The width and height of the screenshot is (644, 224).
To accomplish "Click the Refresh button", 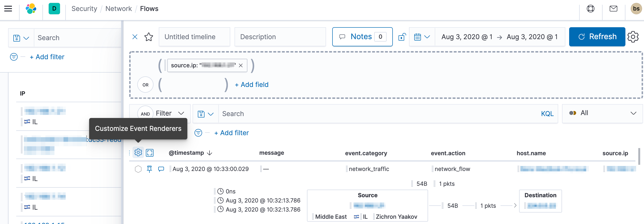I will pyautogui.click(x=597, y=37).
